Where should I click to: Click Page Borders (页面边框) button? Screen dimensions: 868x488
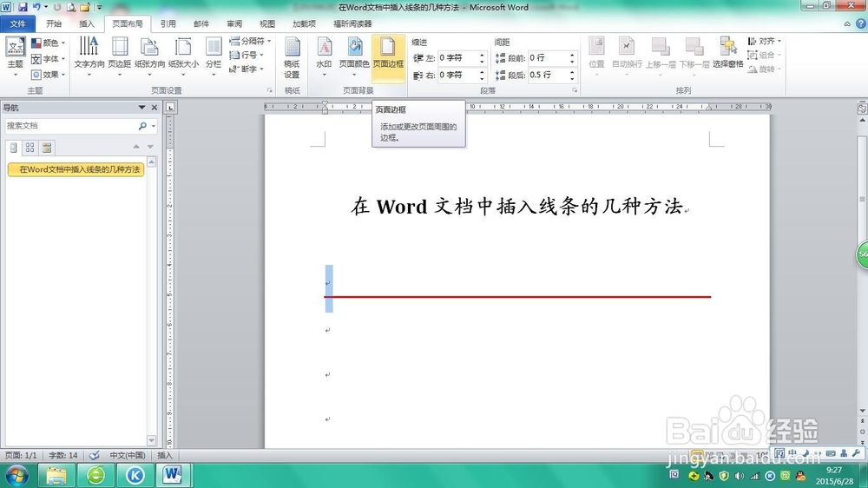388,57
